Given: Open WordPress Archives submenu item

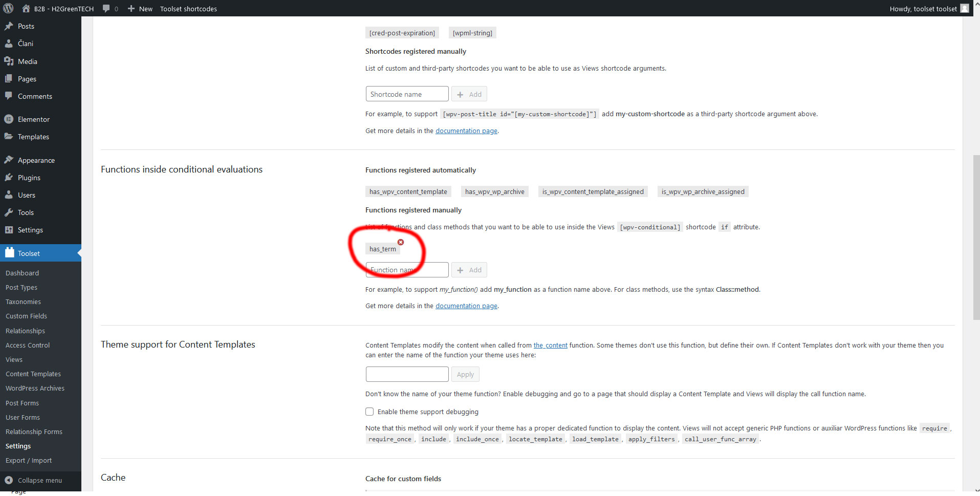Looking at the screenshot, I should pos(35,388).
